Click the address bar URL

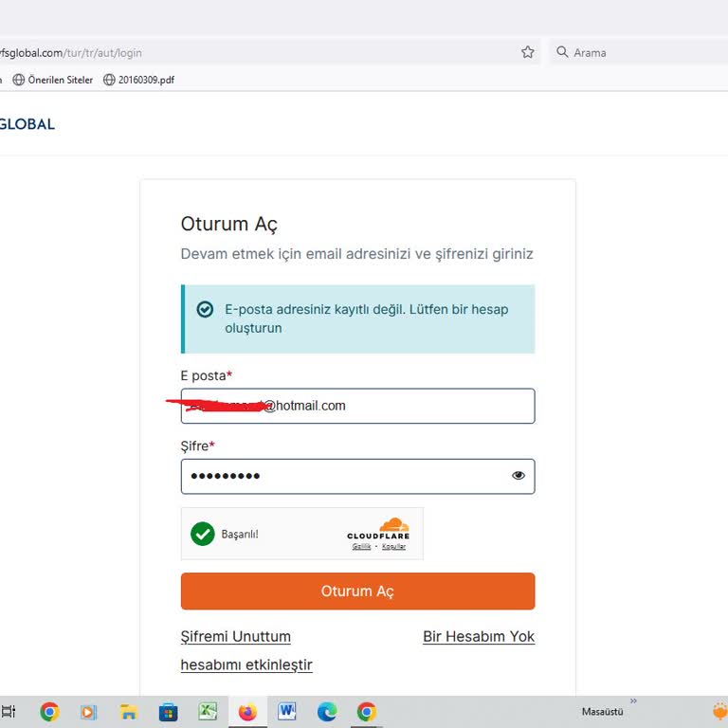click(x=70, y=53)
